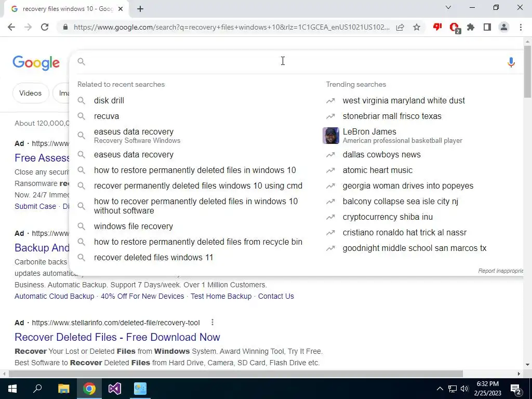Click the vertical page scrollbar thumb
Screen dimensions: 532x399
point(528,71)
